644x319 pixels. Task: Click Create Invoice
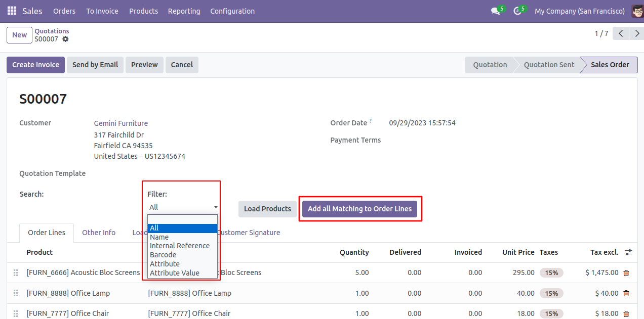(36, 65)
